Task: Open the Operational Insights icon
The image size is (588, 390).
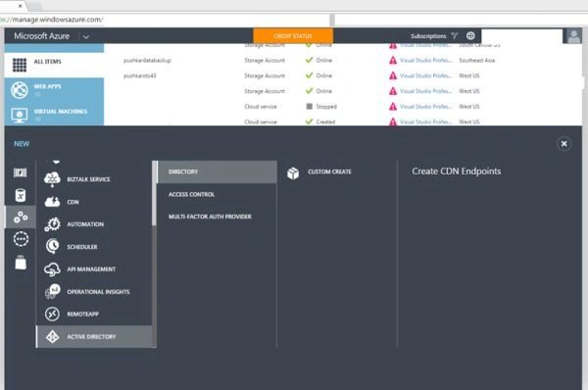Action: coord(53,291)
